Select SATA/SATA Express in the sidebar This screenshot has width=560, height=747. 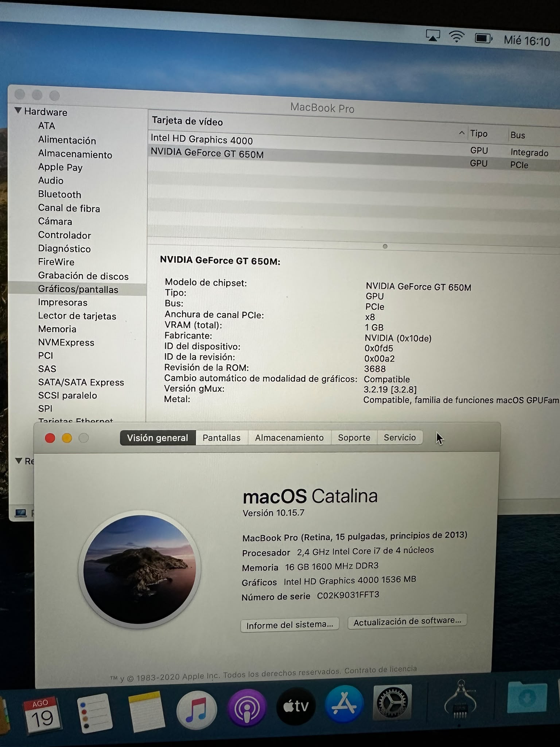point(81,382)
